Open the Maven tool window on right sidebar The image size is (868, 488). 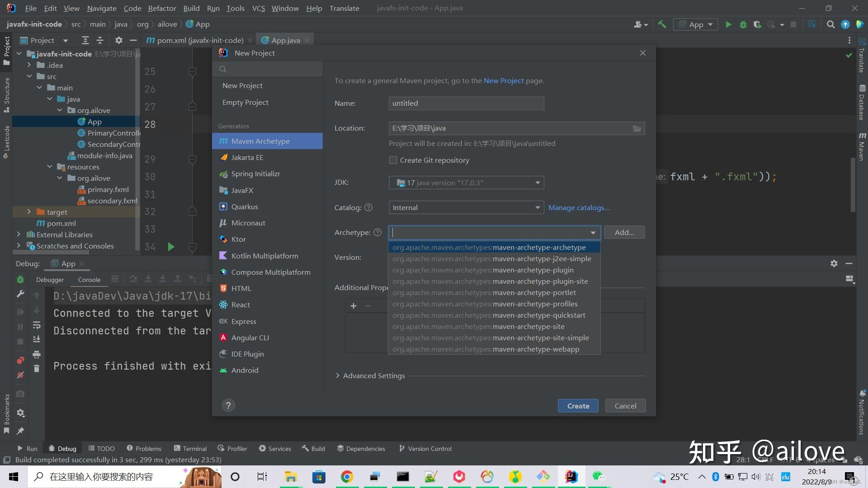(x=862, y=147)
